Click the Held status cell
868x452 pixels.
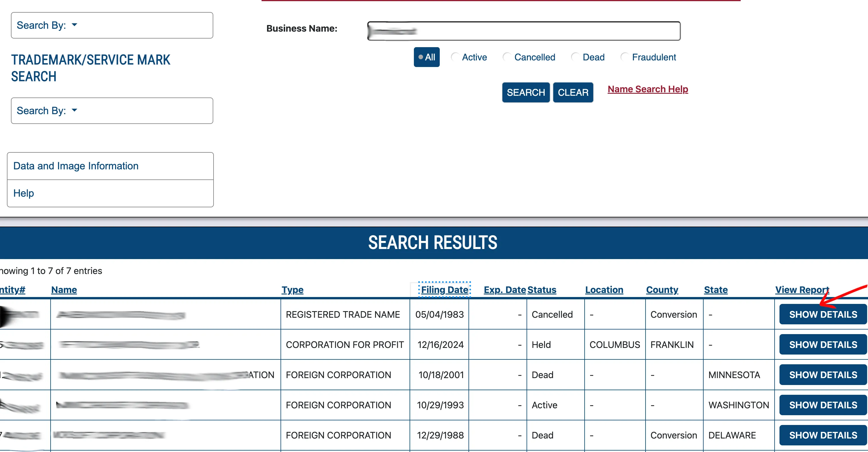(556, 344)
